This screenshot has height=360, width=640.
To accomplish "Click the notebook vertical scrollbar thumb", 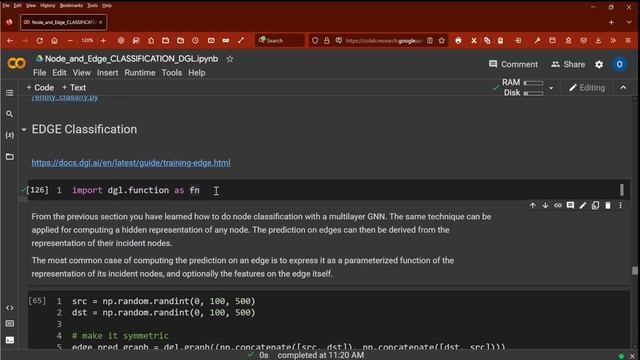I will pyautogui.click(x=635, y=271).
